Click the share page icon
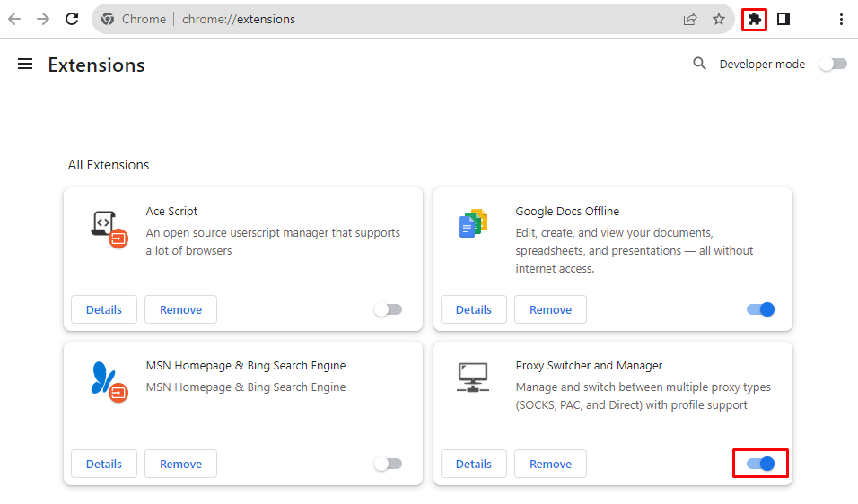 (690, 19)
